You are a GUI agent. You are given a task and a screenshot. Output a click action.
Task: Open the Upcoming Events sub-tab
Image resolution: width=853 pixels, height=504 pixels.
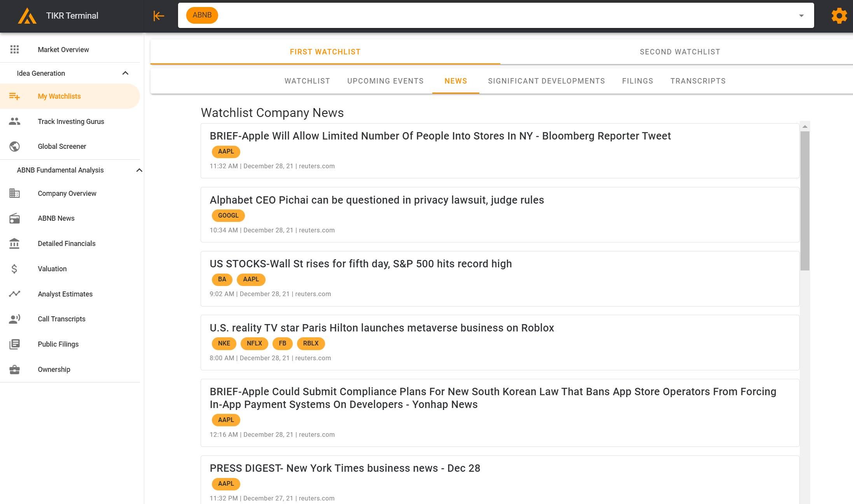[385, 81]
